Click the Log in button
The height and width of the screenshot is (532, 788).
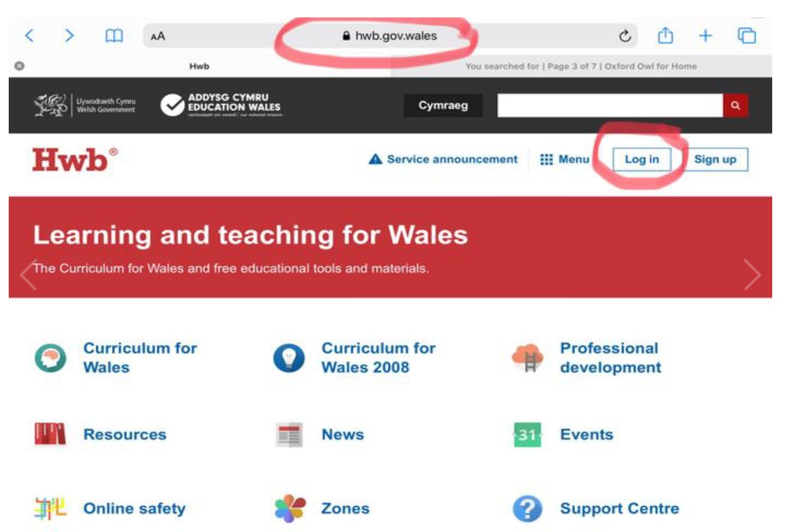pyautogui.click(x=642, y=159)
